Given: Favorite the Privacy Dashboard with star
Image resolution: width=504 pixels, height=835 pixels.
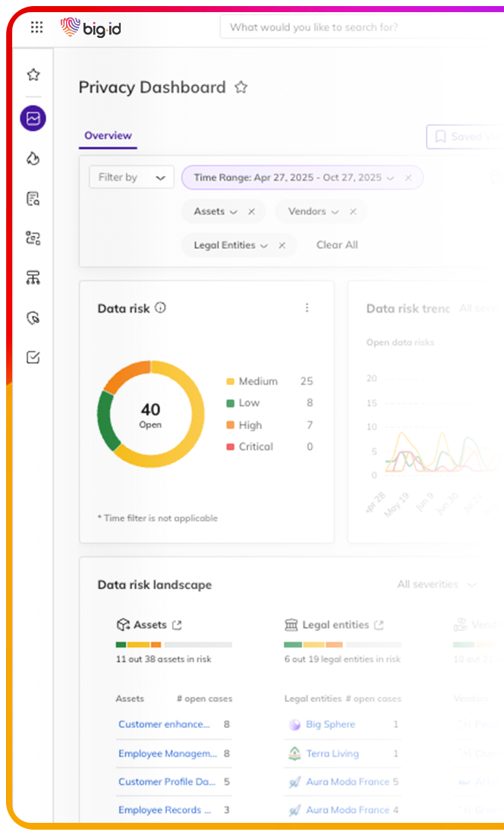Looking at the screenshot, I should click(x=241, y=87).
